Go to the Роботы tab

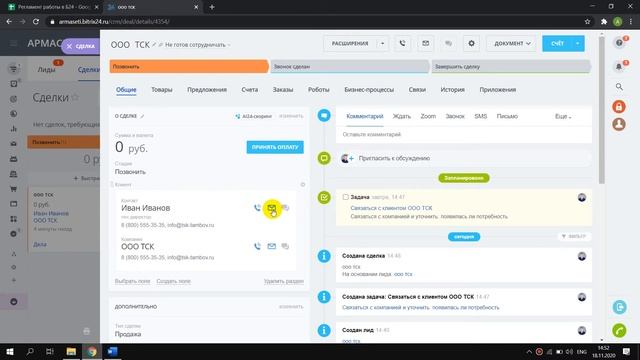click(318, 89)
